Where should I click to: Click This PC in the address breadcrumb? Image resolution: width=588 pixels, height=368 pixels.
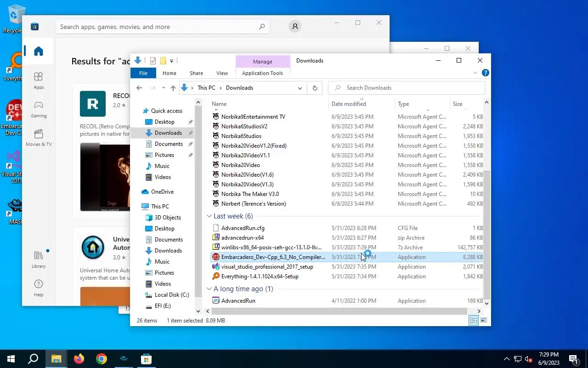[206, 88]
